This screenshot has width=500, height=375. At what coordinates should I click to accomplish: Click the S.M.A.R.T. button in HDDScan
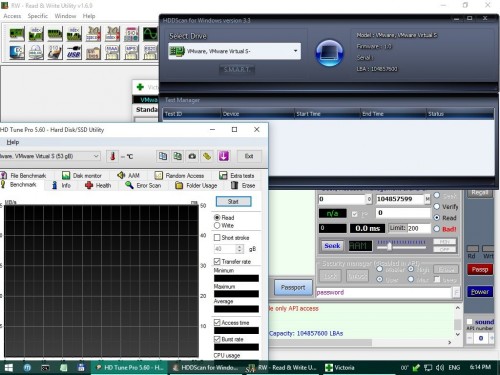[x=237, y=69]
